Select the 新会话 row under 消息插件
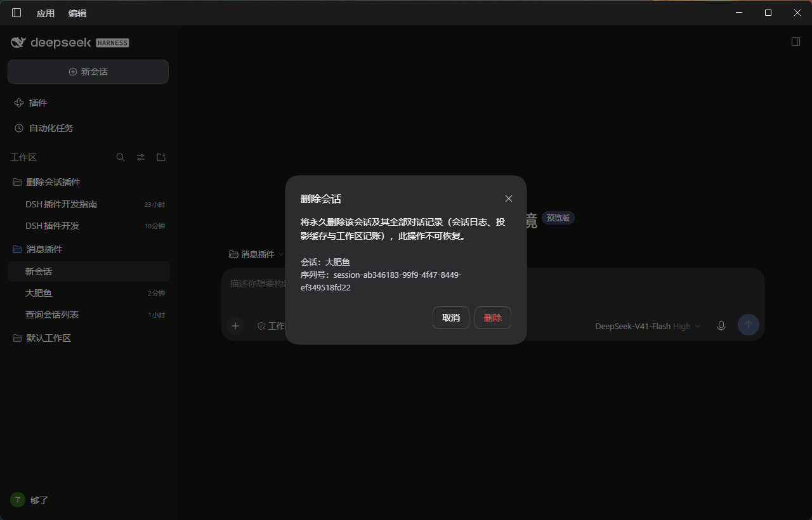This screenshot has width=812, height=520. tap(88, 271)
